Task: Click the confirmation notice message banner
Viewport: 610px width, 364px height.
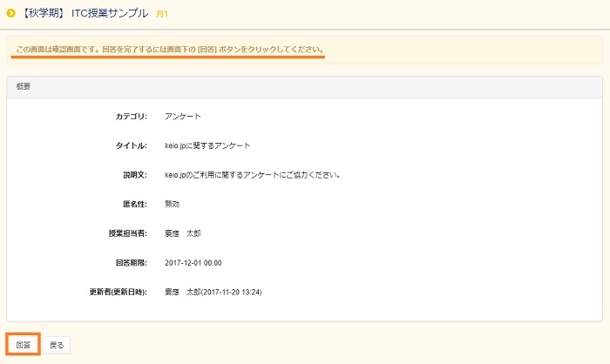Action: (x=170, y=48)
